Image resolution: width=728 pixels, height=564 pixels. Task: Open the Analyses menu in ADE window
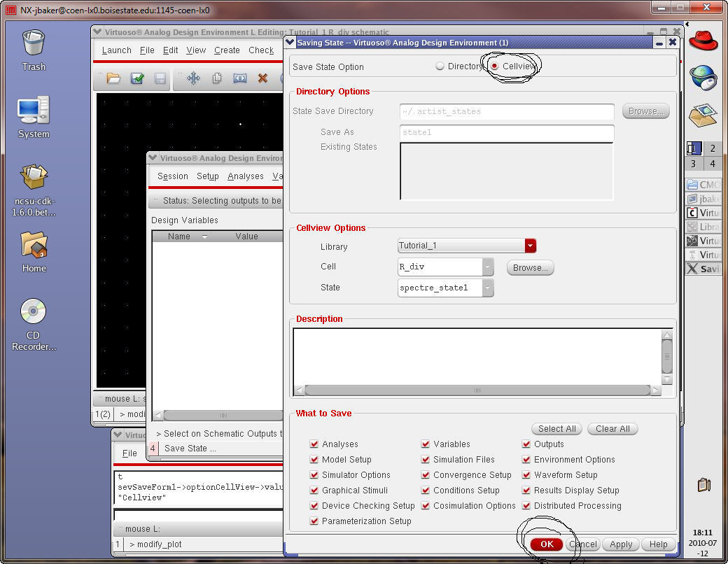(x=245, y=176)
